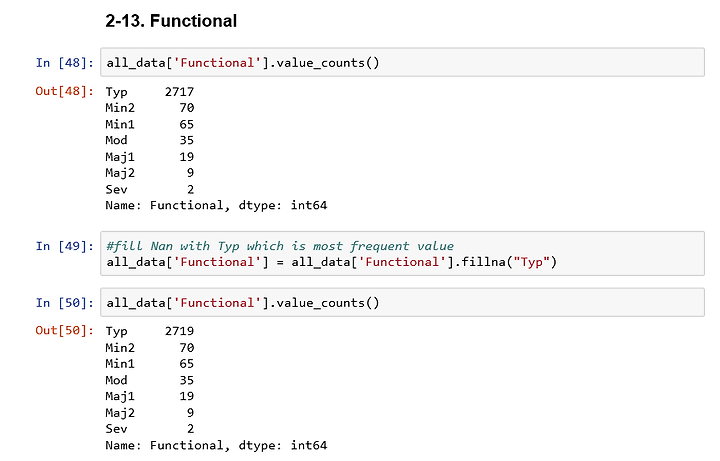Click the In [50] prompt label
Image resolution: width=720 pixels, height=461 pixels.
click(65, 303)
